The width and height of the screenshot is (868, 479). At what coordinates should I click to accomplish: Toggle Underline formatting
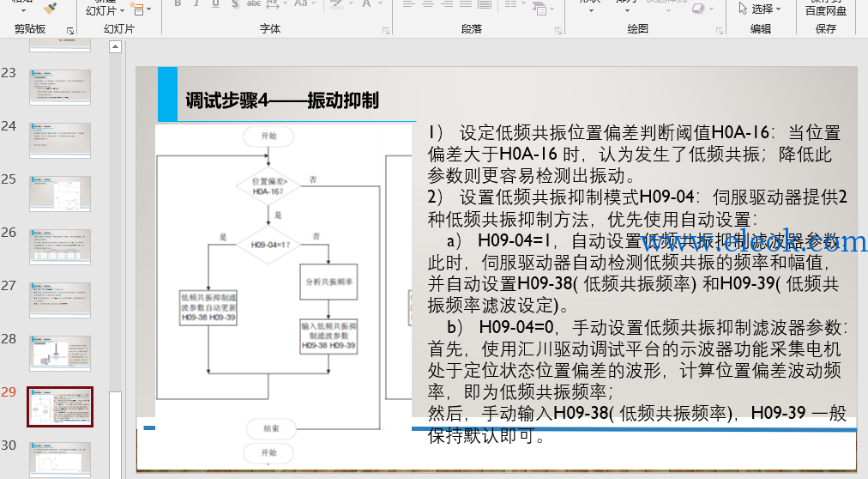[215, 3]
